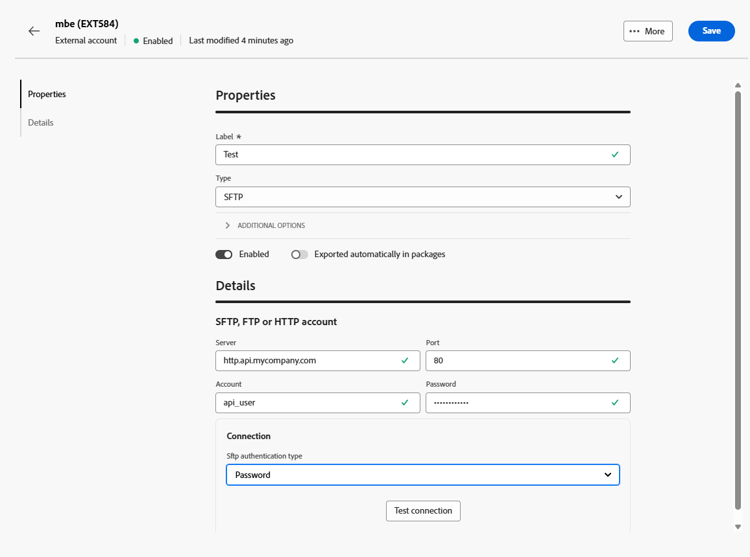Click the green checkmark in Password field
This screenshot has height=557, width=750.
(615, 403)
